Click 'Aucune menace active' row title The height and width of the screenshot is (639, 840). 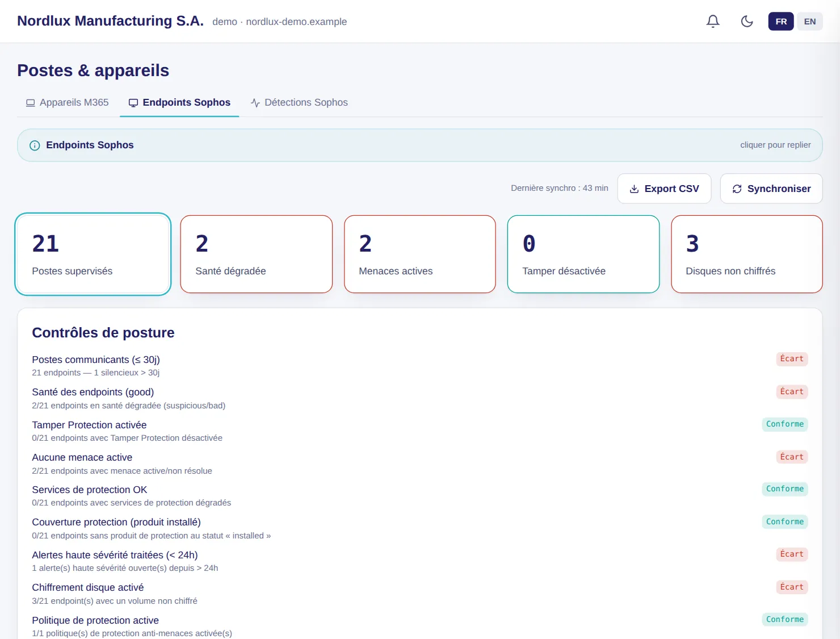point(82,457)
